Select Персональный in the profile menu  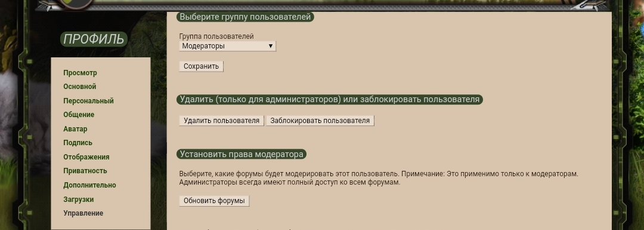point(88,101)
